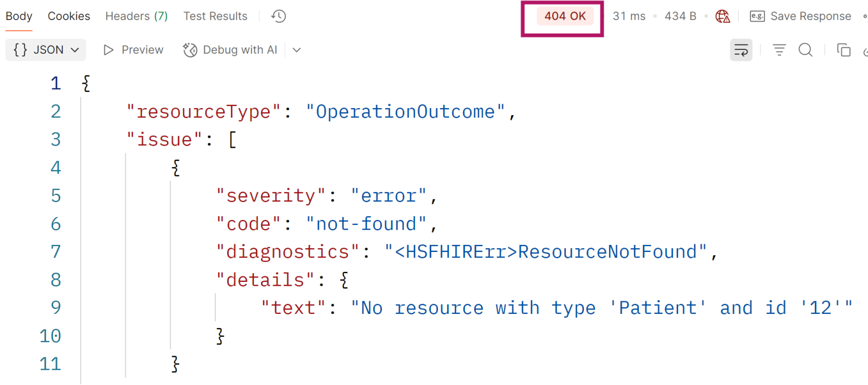This screenshot has width=868, height=385.
Task: Open the Test Results tab
Action: pyautogui.click(x=215, y=16)
